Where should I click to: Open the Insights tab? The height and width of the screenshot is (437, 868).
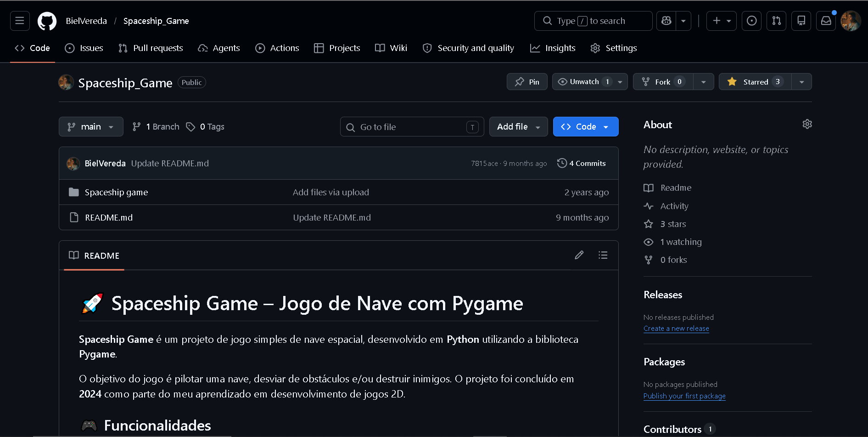(x=553, y=48)
